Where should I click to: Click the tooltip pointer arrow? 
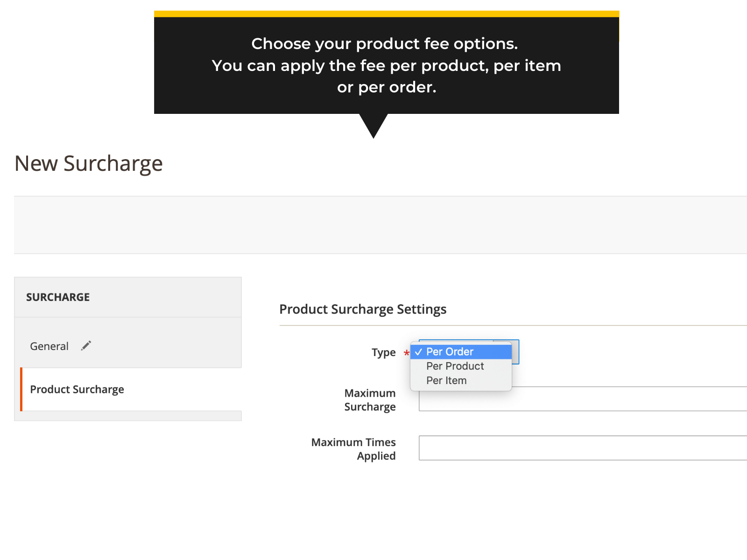point(373,125)
